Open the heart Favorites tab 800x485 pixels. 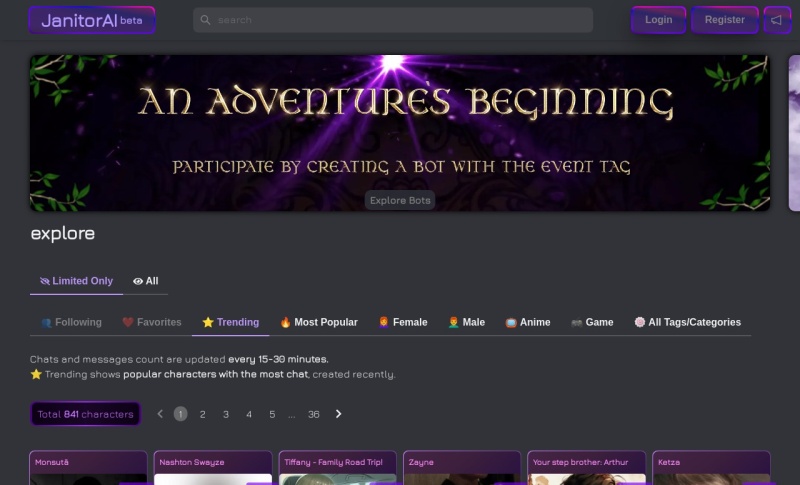pos(152,322)
